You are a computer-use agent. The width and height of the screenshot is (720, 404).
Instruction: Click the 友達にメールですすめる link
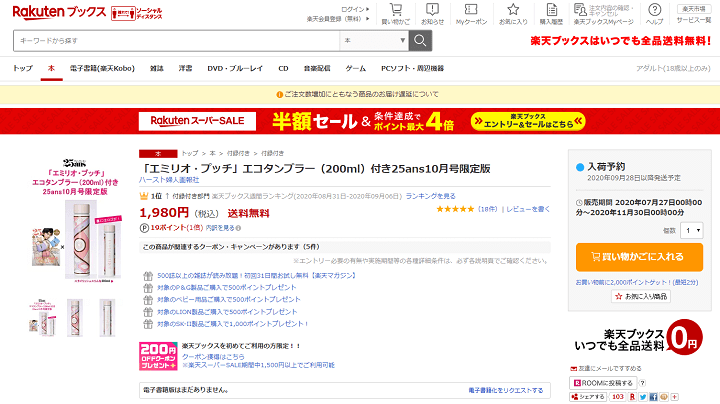(x=606, y=368)
